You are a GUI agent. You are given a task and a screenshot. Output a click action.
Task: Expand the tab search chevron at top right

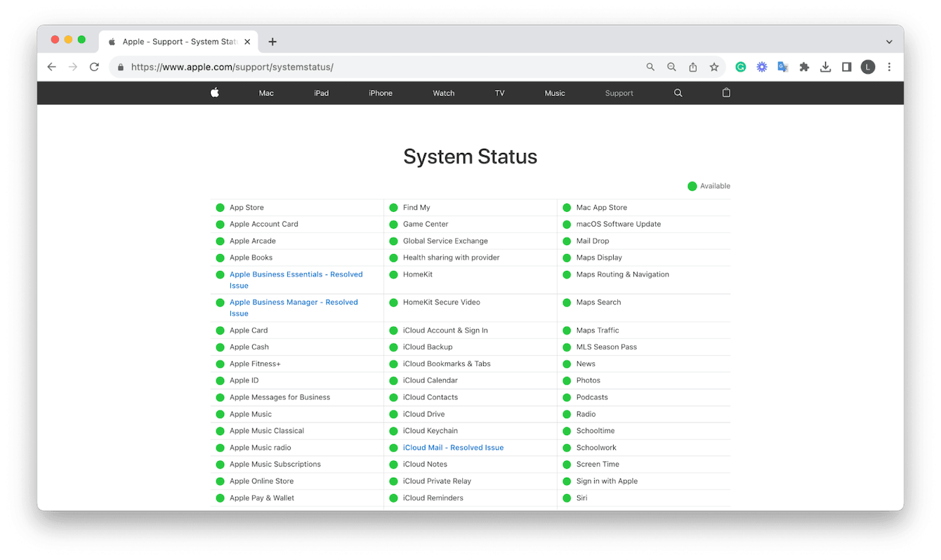[889, 41]
